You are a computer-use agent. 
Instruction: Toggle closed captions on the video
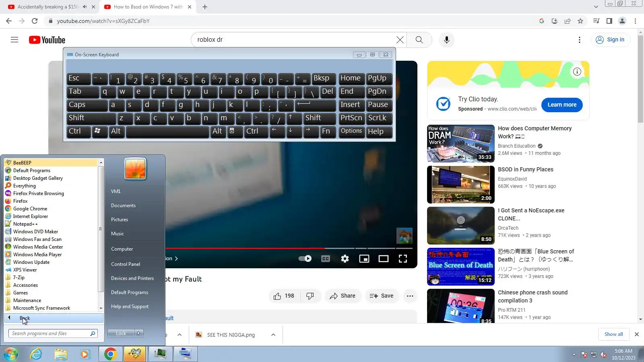[x=326, y=259]
